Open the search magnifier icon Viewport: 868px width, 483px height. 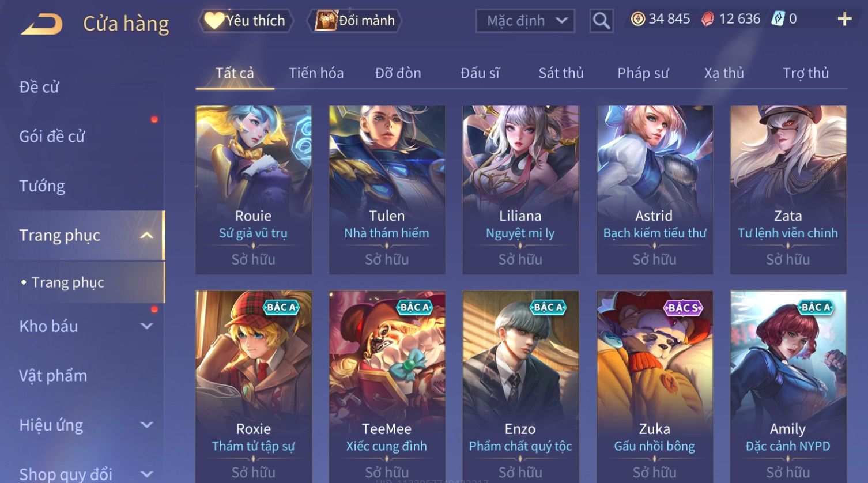point(601,21)
